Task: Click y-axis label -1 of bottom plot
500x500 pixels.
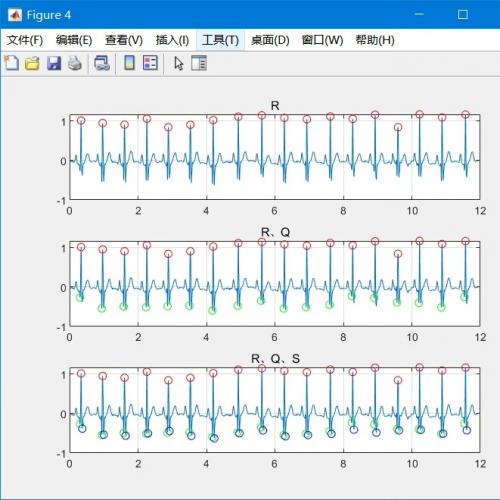Action: click(61, 454)
